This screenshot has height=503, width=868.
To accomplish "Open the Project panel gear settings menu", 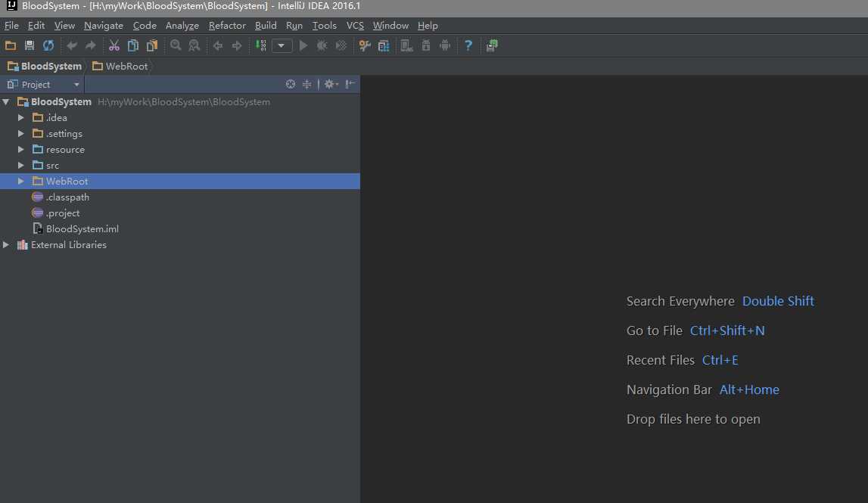I will (331, 84).
